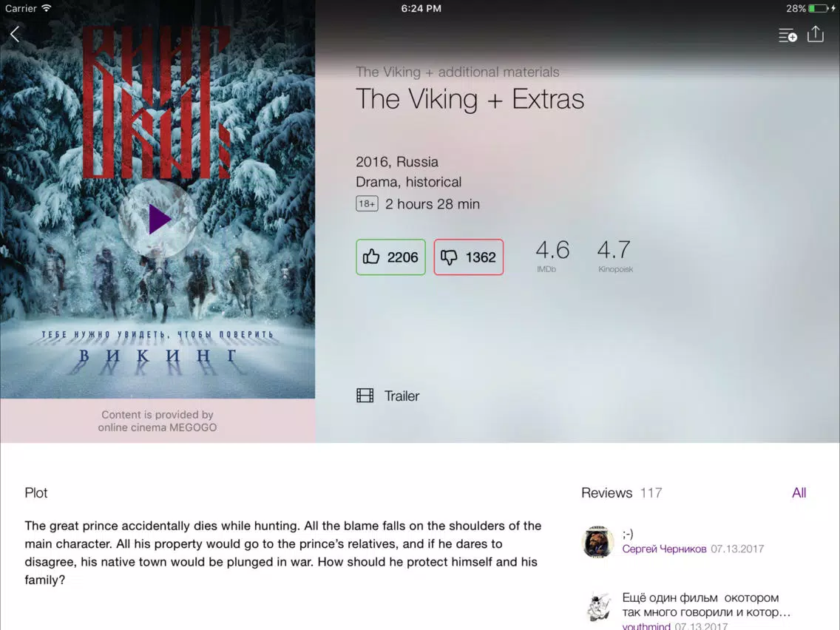The image size is (840, 630).
Task: View All reviews
Action: (799, 493)
